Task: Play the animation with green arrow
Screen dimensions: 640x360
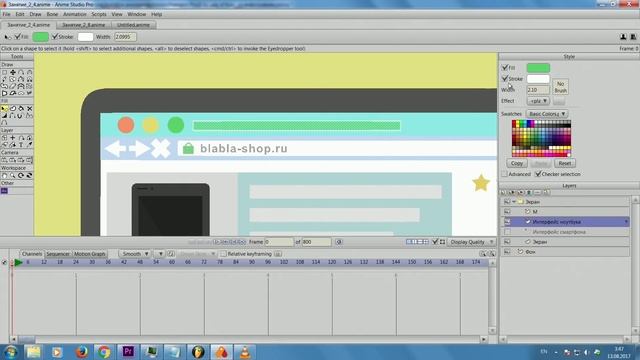Action: click(18, 262)
